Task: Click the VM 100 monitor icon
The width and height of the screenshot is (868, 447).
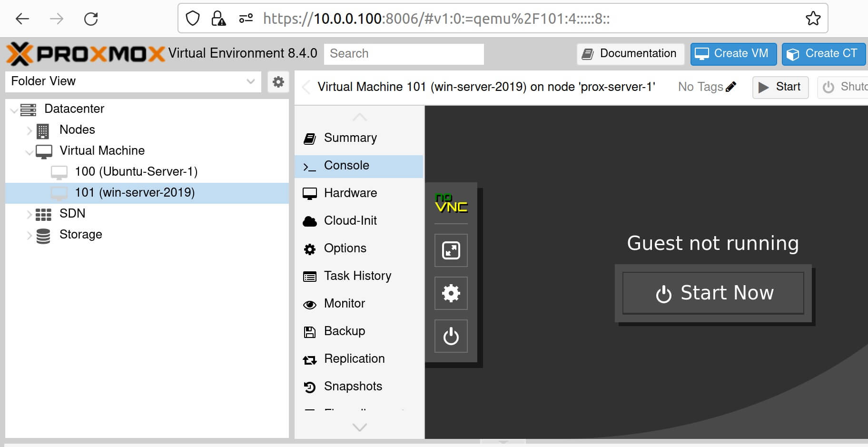Action: (x=59, y=172)
